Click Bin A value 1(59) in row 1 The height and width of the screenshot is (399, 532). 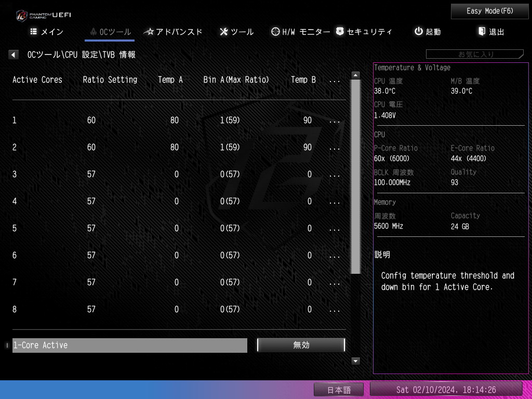click(x=230, y=120)
